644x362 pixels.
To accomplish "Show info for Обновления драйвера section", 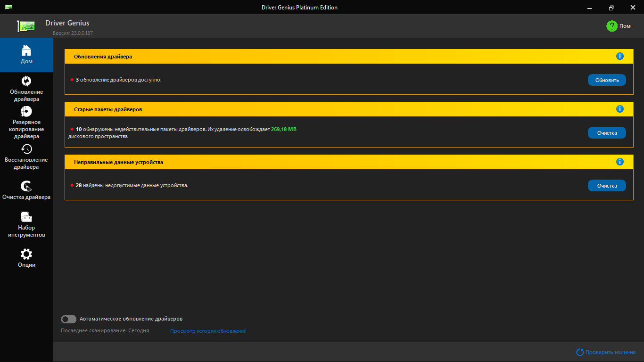I will click(x=620, y=56).
